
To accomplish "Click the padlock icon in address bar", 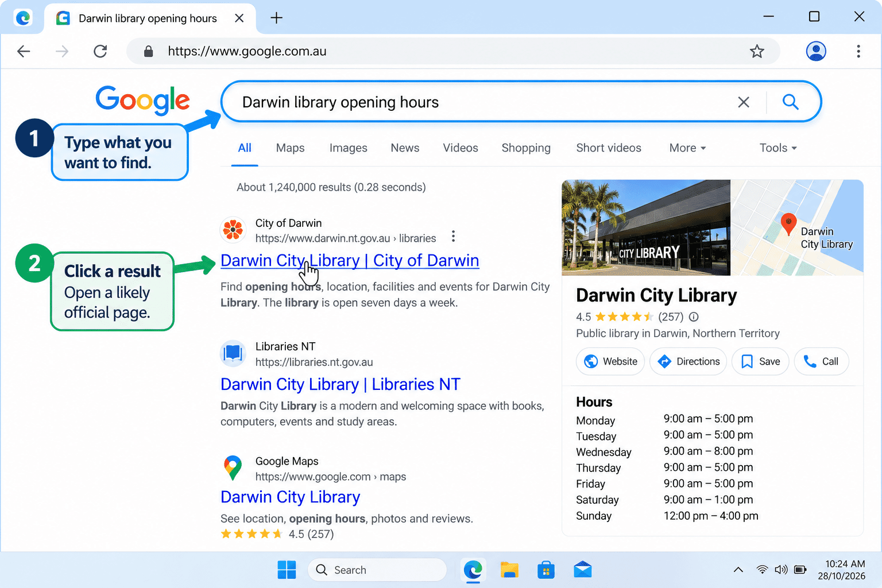I will coord(149,52).
